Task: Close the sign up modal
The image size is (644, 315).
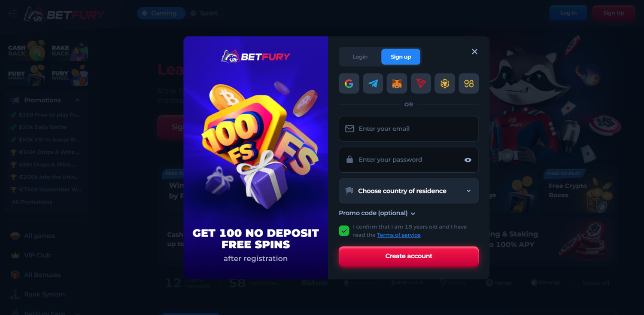Action: pyautogui.click(x=474, y=52)
